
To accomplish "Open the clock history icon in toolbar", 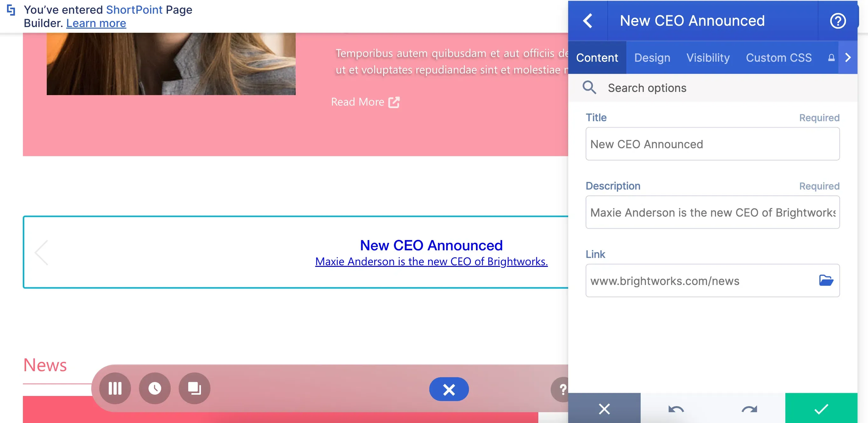I will [x=155, y=388].
